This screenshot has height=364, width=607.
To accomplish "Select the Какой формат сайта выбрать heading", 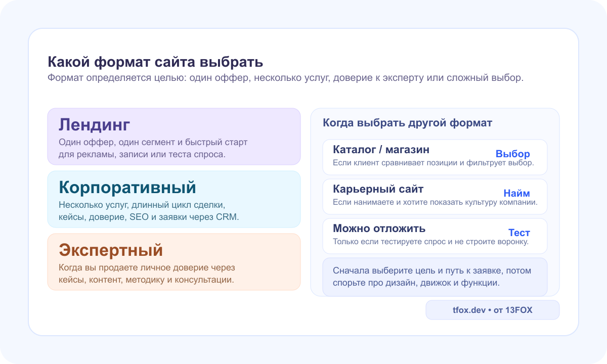I will pos(155,62).
